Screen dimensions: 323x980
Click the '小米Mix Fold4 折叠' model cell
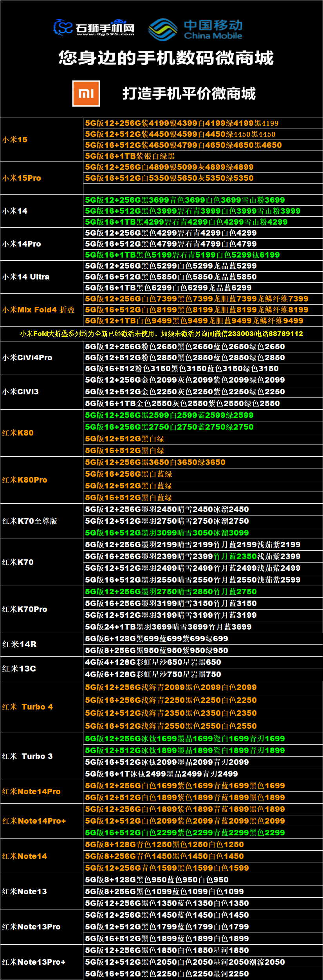tap(42, 310)
